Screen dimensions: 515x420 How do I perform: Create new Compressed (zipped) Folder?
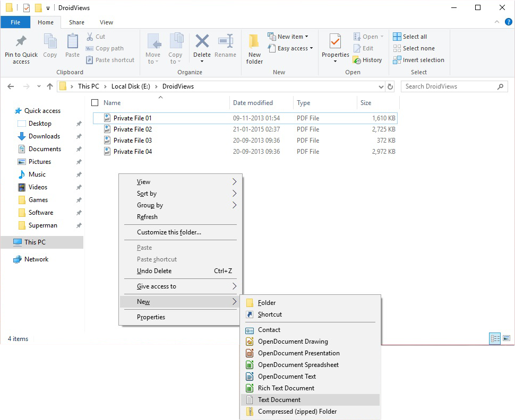tap(311, 412)
